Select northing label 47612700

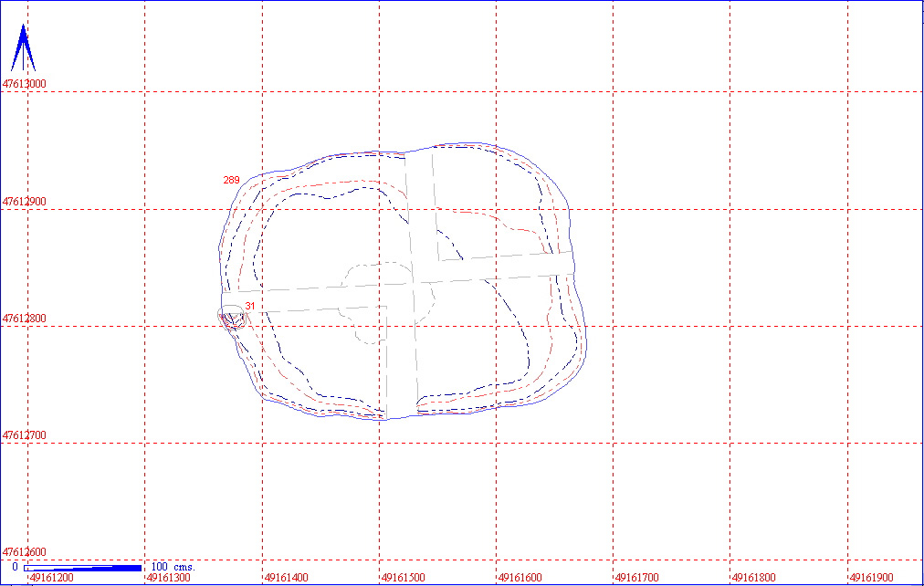click(24, 434)
